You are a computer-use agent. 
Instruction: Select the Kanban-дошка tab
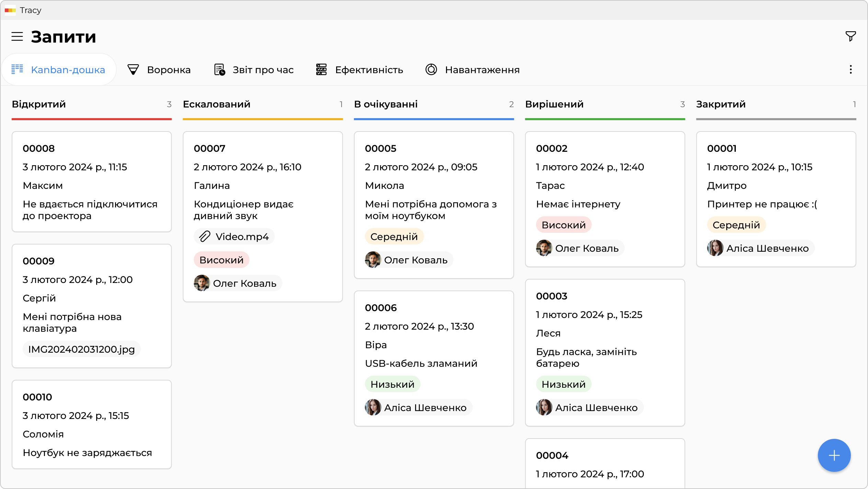coord(58,70)
